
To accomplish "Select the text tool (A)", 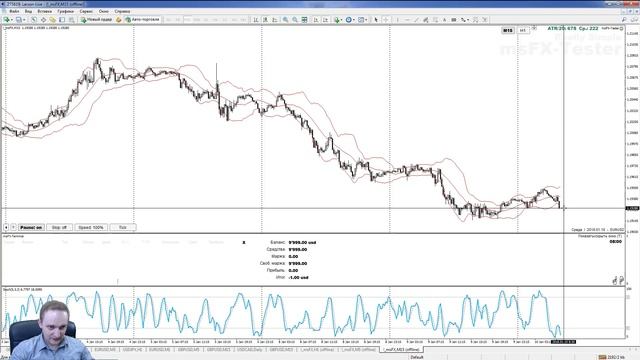I will coord(444,20).
